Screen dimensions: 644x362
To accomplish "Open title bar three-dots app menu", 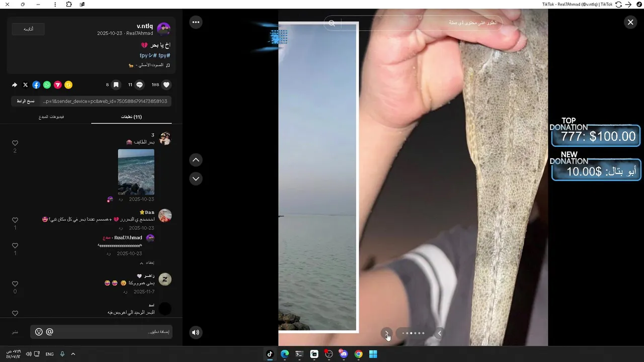I will tap(55, 5).
